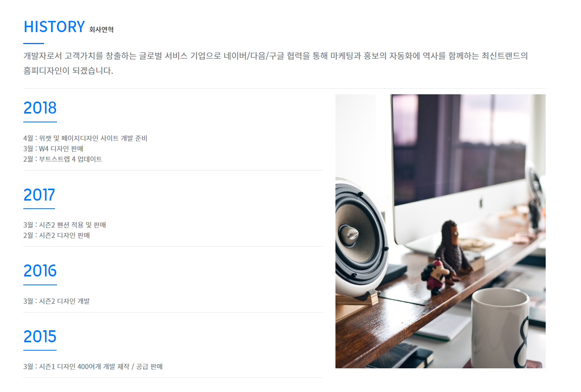This screenshot has width=581, height=392.
Task: Click the 3월 시즌2 펜션 적용 entry
Action: pos(65,225)
